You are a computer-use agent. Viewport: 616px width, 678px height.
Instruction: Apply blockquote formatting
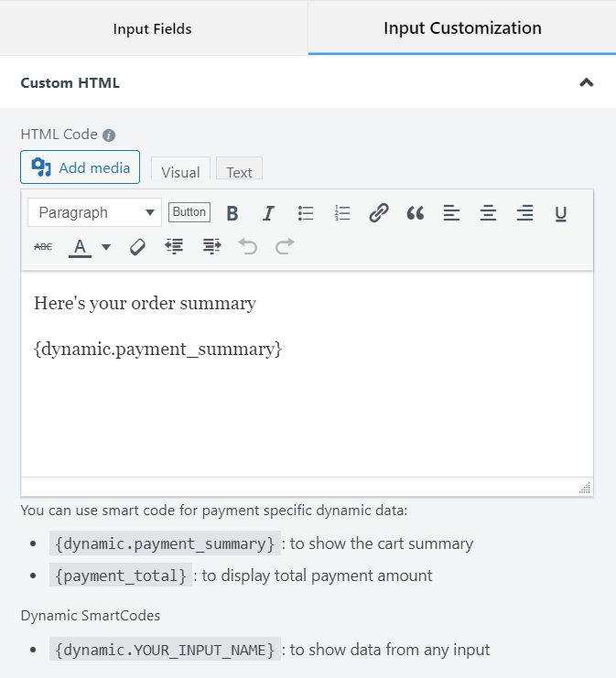pyautogui.click(x=416, y=213)
